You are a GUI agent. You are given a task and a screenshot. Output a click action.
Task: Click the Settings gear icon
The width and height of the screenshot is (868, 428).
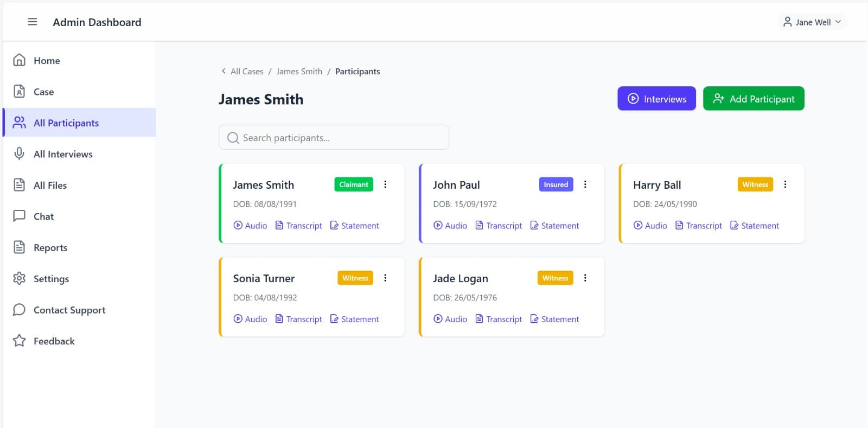point(19,279)
